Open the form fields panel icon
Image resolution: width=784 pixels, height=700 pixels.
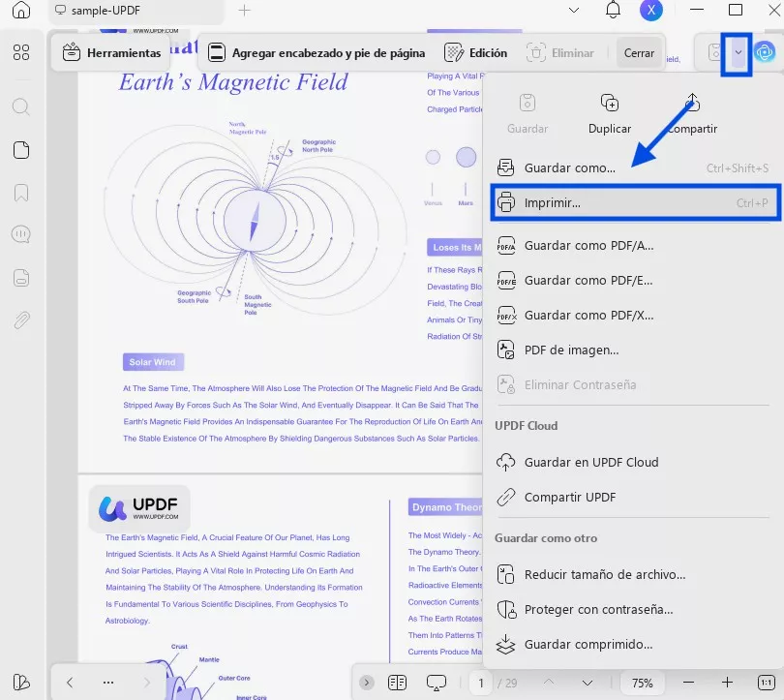point(21,278)
